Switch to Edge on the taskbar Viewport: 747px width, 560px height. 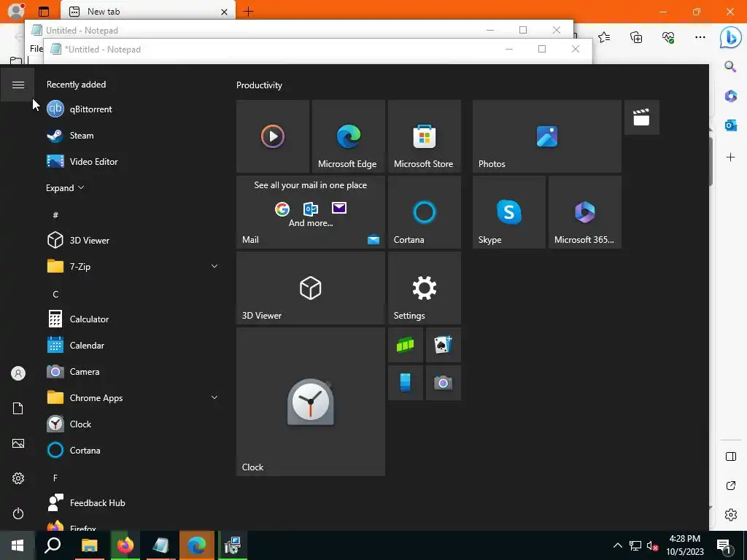[x=197, y=545]
